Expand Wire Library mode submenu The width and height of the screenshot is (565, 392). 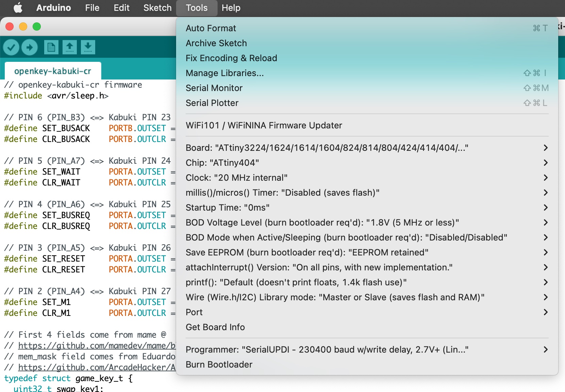pyautogui.click(x=367, y=297)
